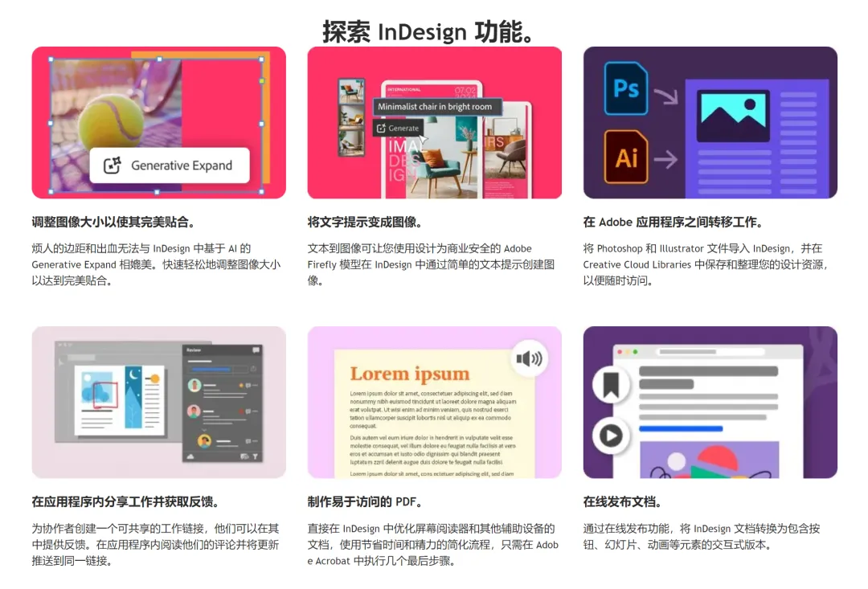This screenshot has width=868, height=589.
Task: Click the filter funnel icon in Review panel
Action: click(x=256, y=456)
